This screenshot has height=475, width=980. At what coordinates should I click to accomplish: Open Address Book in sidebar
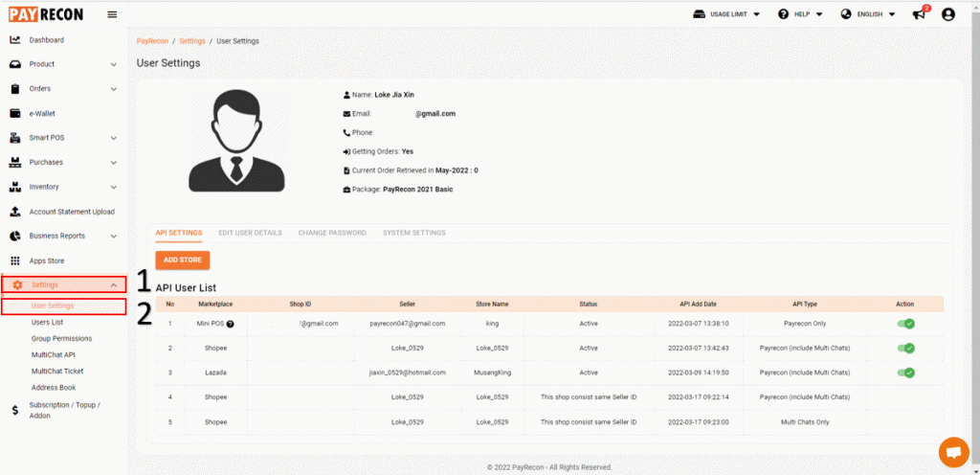click(54, 388)
